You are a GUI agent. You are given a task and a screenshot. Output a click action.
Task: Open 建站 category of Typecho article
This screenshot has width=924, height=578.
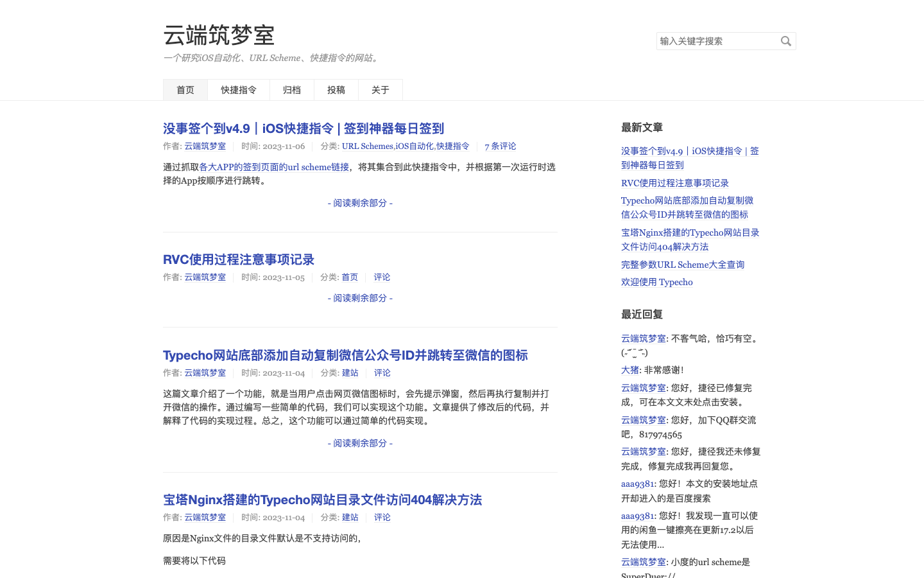click(x=350, y=372)
